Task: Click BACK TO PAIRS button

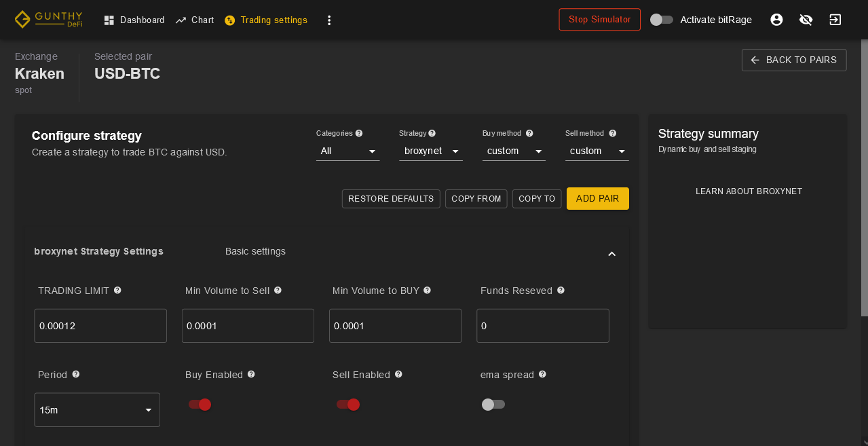Action: pos(794,60)
